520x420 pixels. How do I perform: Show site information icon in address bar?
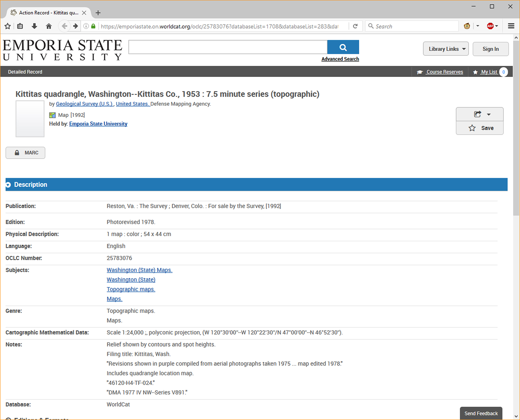point(86,26)
